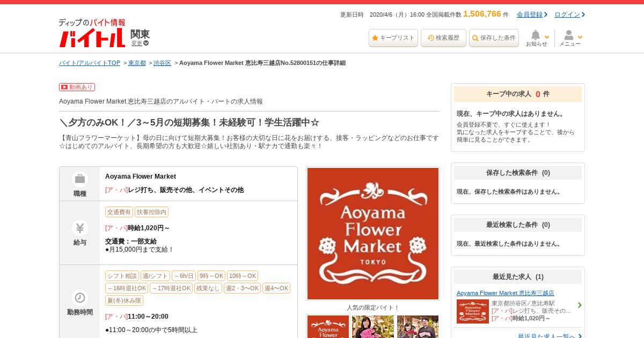Click the 10時～OK tag
This screenshot has height=338, width=644.
[x=243, y=275]
